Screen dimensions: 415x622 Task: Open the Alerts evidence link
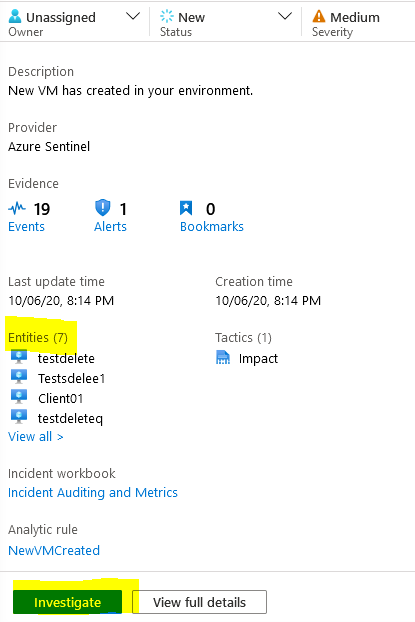pos(110,227)
